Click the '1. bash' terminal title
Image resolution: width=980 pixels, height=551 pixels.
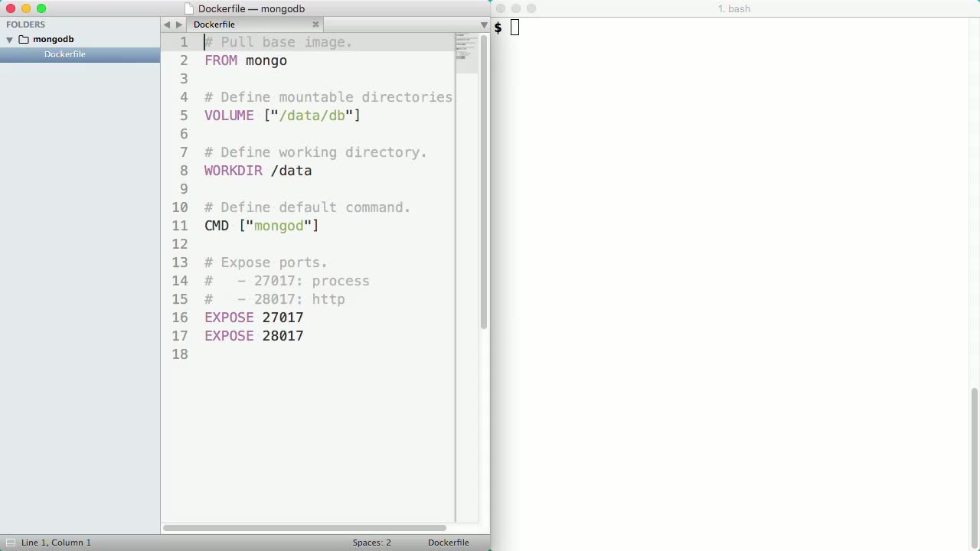click(x=734, y=9)
